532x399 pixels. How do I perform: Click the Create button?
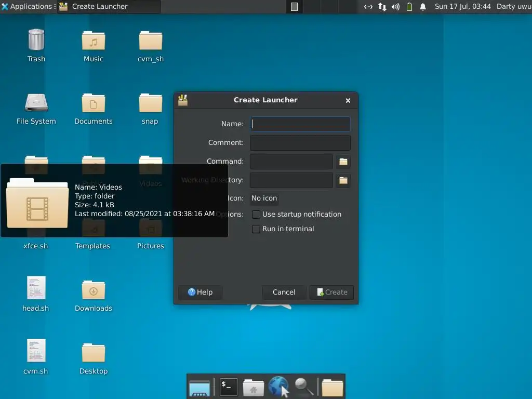332,292
